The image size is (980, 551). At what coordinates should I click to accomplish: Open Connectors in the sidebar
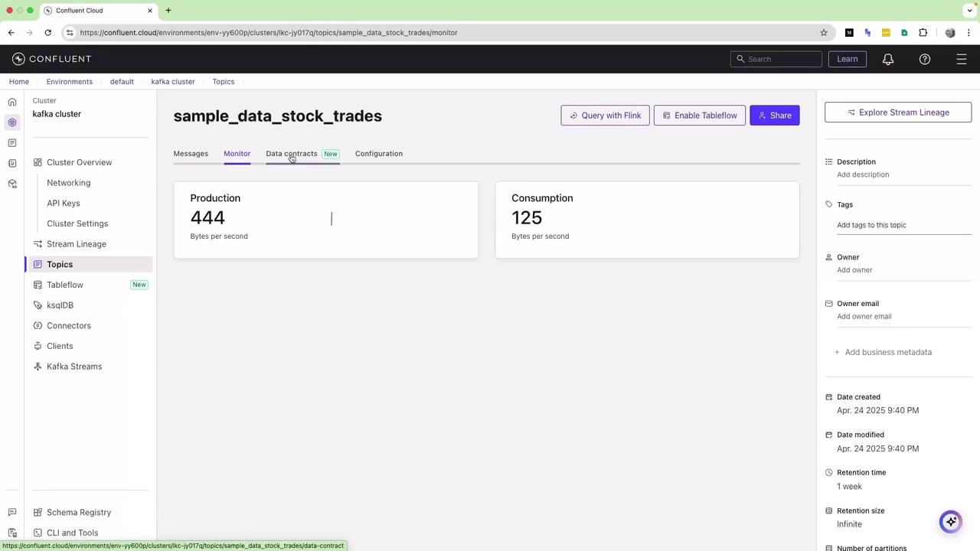(69, 325)
